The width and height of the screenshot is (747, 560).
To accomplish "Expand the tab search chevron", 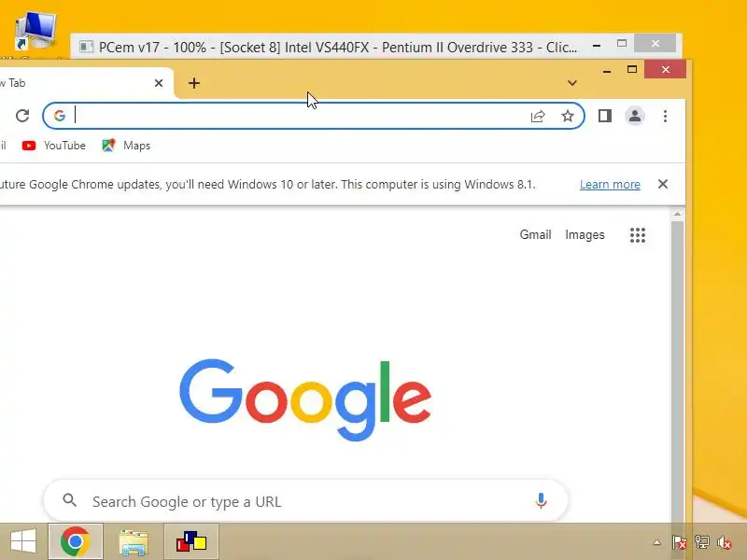I will (572, 83).
